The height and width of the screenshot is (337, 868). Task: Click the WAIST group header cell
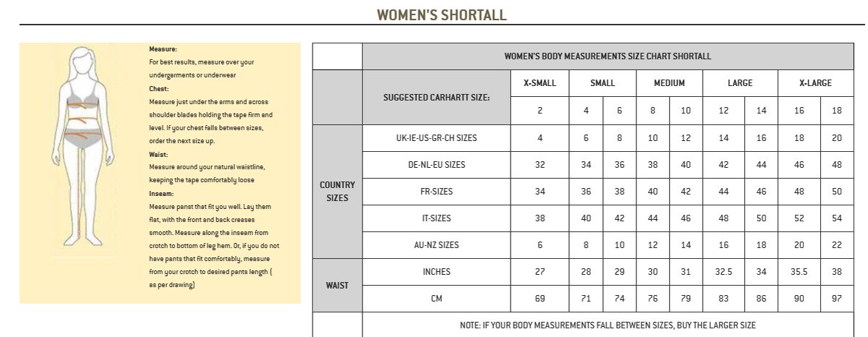(x=337, y=285)
